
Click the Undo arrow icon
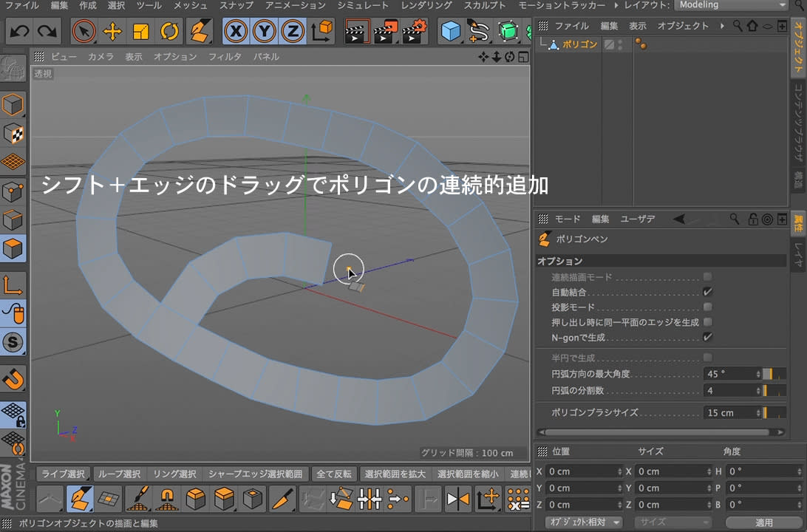click(20, 31)
